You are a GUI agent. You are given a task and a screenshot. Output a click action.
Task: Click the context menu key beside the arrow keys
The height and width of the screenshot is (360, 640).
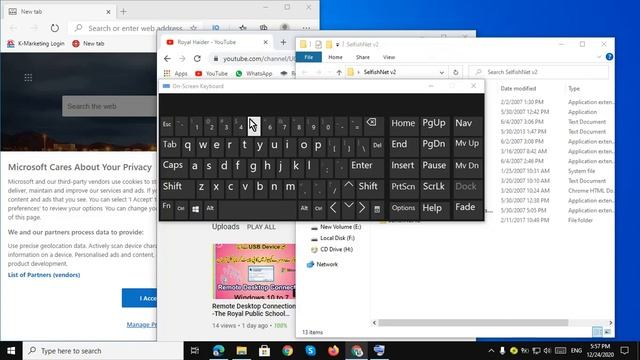coord(377,209)
